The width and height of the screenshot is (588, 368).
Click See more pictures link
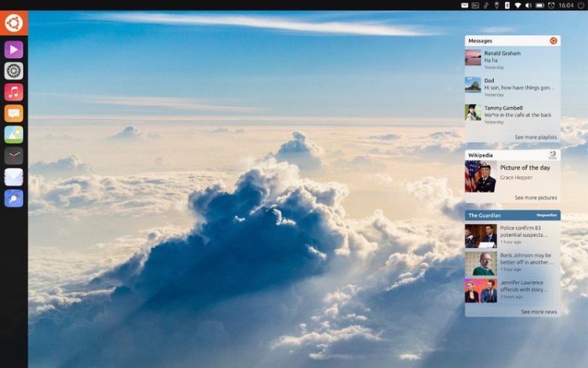[536, 198]
